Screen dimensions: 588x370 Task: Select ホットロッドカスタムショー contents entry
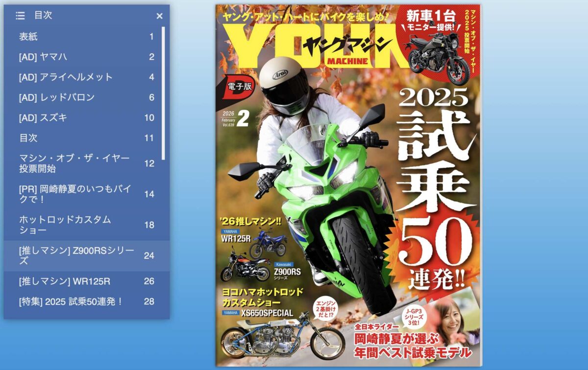click(x=86, y=225)
